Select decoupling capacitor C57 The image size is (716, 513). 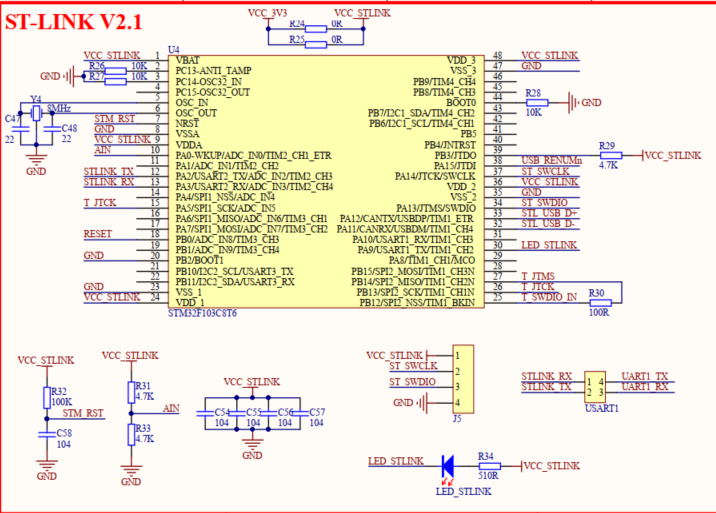point(300,413)
